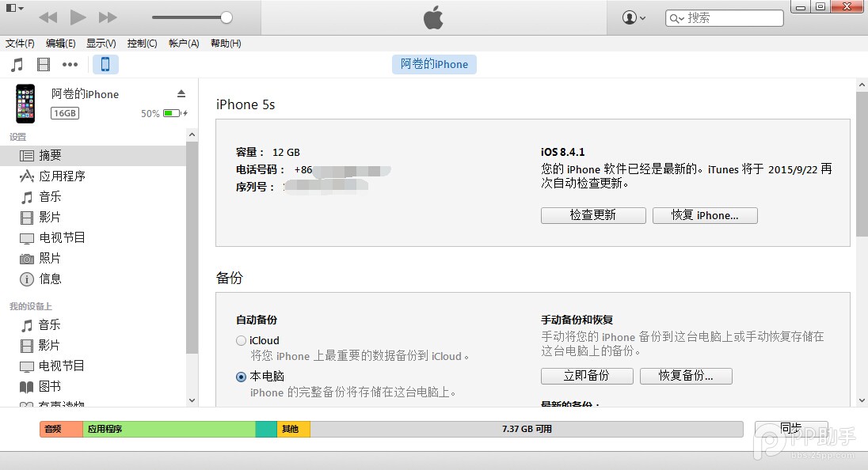Click 恢复 iPhone... button
The height and width of the screenshot is (470, 868).
pyautogui.click(x=705, y=215)
